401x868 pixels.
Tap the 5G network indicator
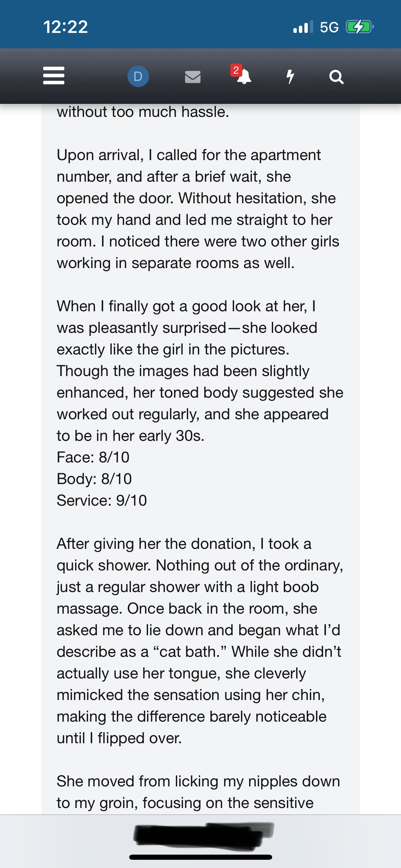(329, 27)
